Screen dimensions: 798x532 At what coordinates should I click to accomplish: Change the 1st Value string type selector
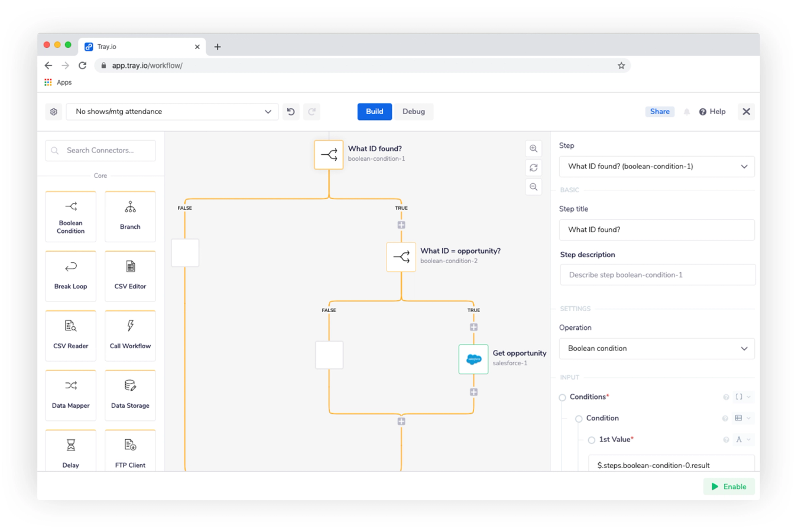coord(742,440)
